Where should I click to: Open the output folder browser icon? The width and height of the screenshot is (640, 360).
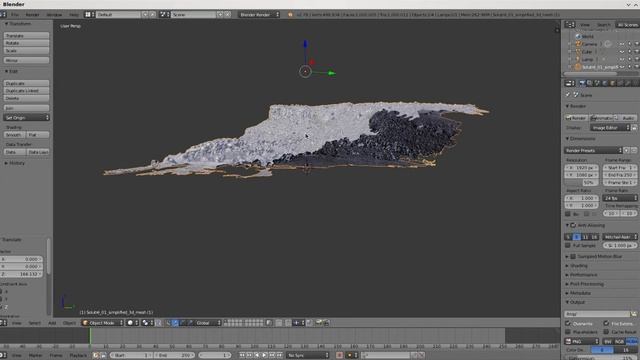pyautogui.click(x=633, y=314)
